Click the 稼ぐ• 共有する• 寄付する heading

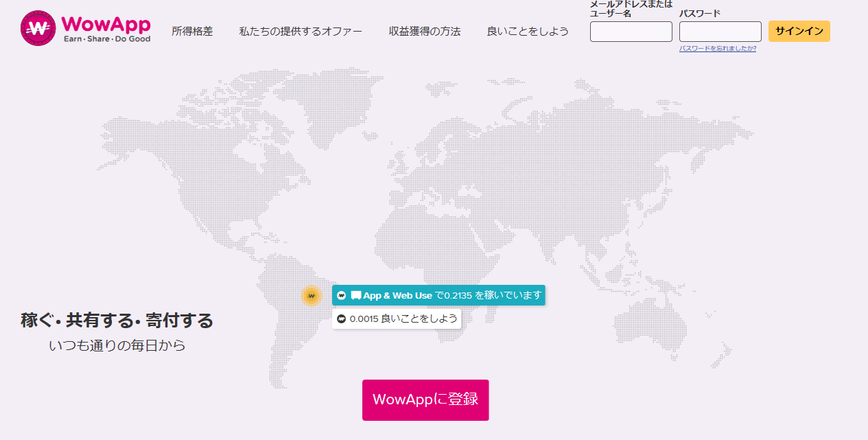click(117, 321)
